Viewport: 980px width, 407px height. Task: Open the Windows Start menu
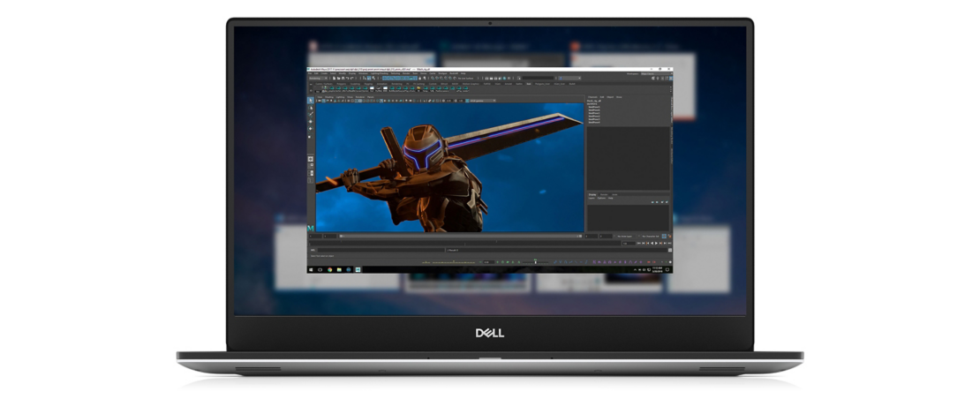coord(311,269)
